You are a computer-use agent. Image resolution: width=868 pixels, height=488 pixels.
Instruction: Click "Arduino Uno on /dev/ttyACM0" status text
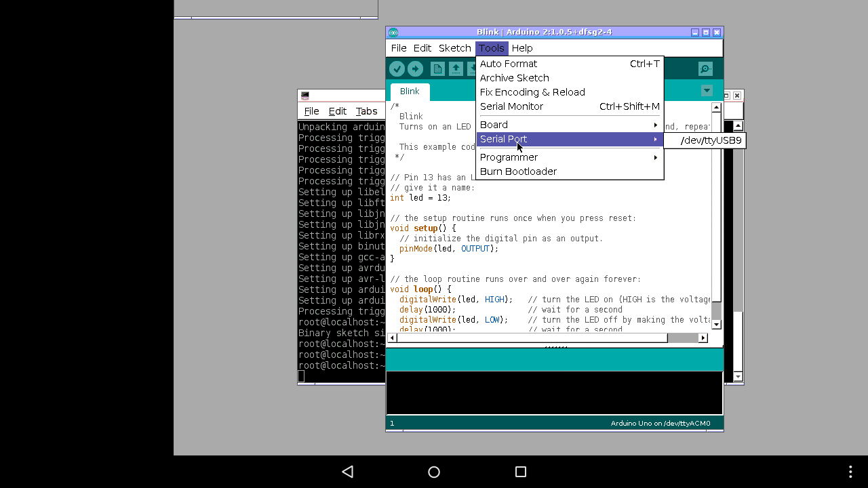(660, 424)
